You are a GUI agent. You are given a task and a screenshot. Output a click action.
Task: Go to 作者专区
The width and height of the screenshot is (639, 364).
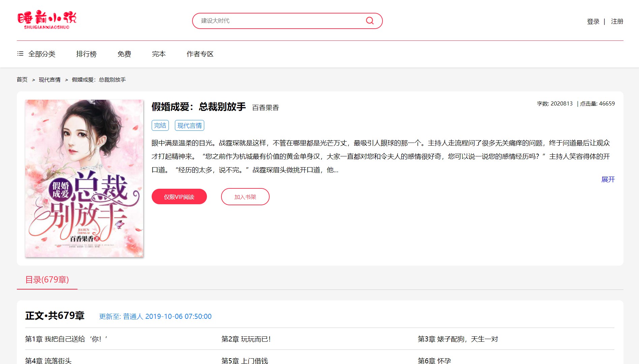pyautogui.click(x=200, y=54)
